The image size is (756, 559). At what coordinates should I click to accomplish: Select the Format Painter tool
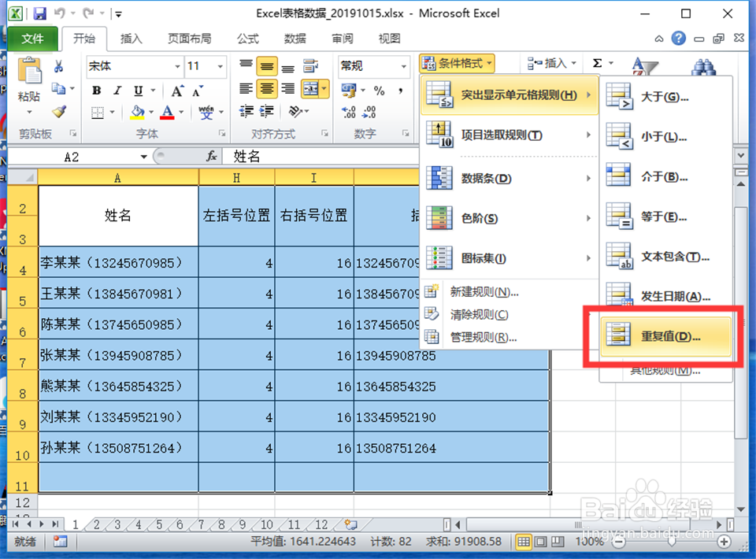(x=59, y=111)
